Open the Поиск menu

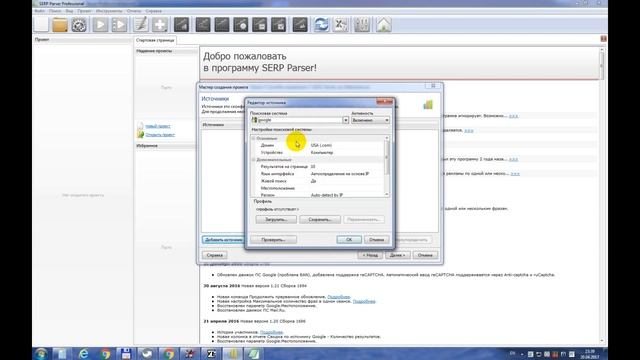(55, 11)
